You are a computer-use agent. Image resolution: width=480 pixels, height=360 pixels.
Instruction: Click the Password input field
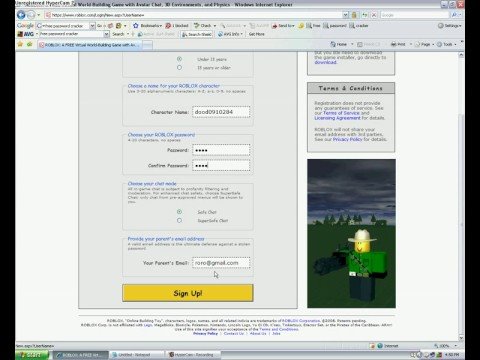point(221,150)
